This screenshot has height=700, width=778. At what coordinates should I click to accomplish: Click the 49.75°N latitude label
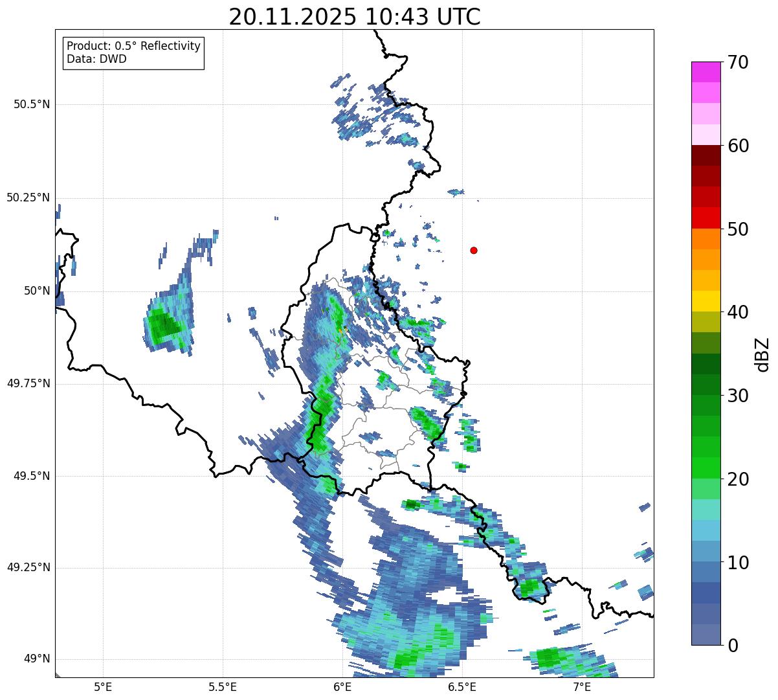[x=28, y=383]
